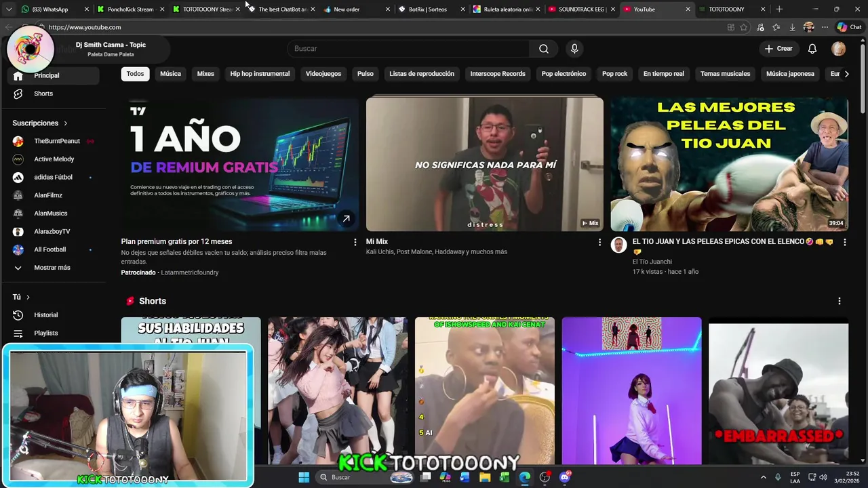Click the YouTube Buscar search field

409,49
